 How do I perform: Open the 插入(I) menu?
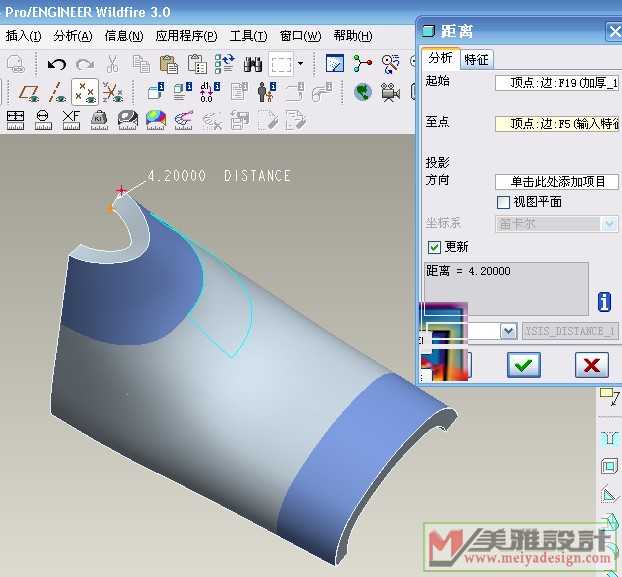(x=23, y=36)
